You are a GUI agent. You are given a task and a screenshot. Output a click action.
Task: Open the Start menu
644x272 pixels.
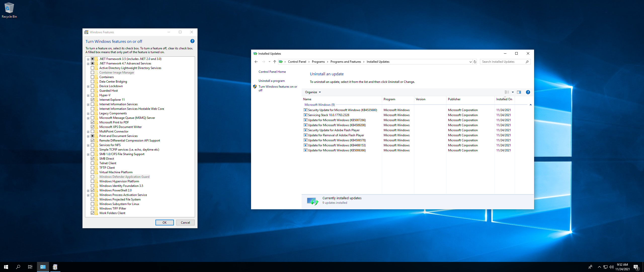(x=6, y=267)
